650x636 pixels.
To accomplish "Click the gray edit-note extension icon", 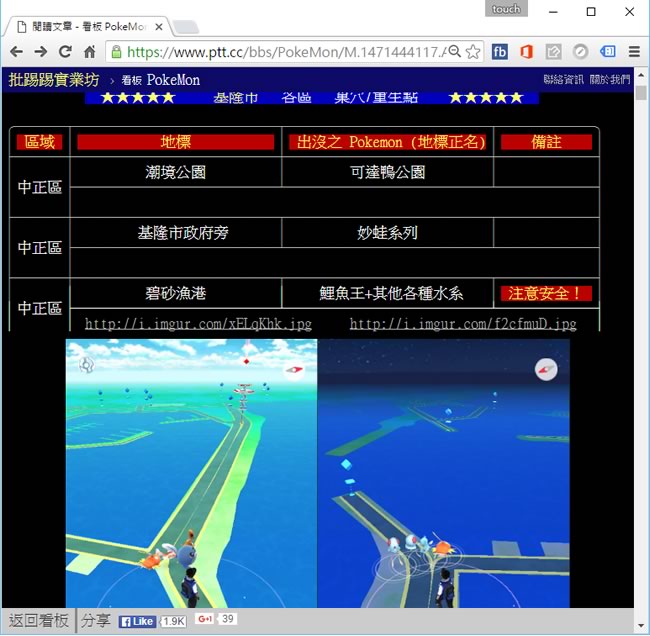I will pos(553,52).
